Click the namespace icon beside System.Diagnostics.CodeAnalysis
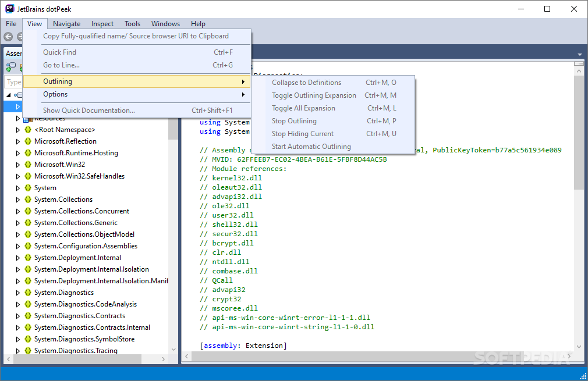Image resolution: width=588 pixels, height=381 pixels. pos(28,304)
